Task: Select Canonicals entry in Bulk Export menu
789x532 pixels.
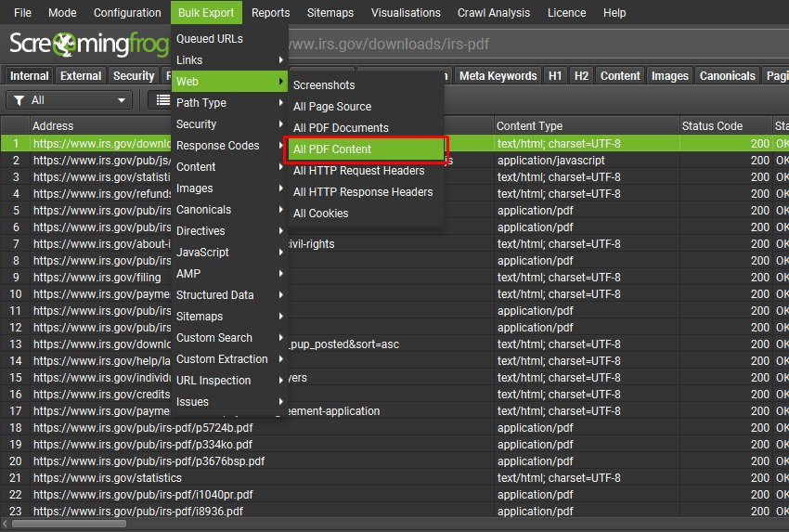Action: tap(229, 210)
